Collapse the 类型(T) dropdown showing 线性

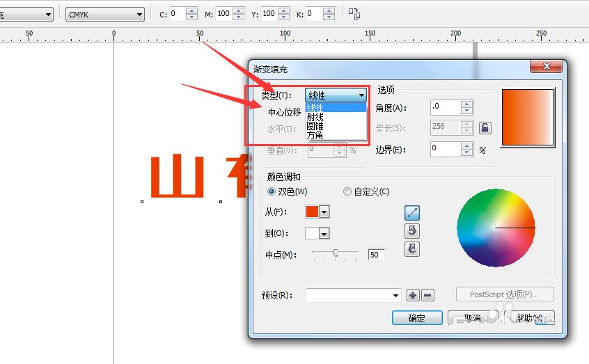click(x=362, y=95)
